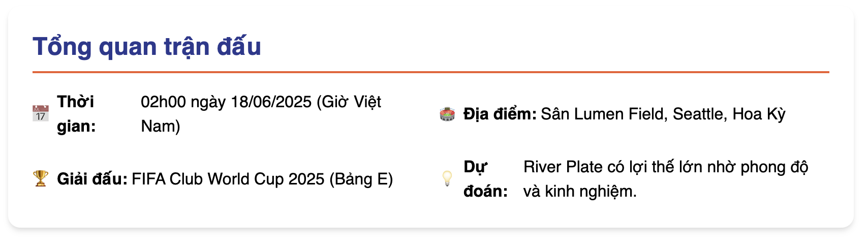The image size is (868, 248).
Task: Click the River Plate prediction sentence
Action: coord(666,179)
